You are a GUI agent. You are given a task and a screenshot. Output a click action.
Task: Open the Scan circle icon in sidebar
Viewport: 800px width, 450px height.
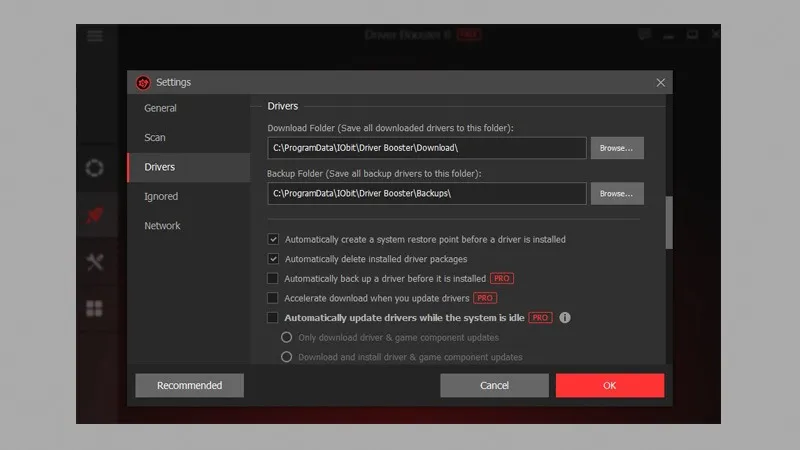tap(94, 168)
